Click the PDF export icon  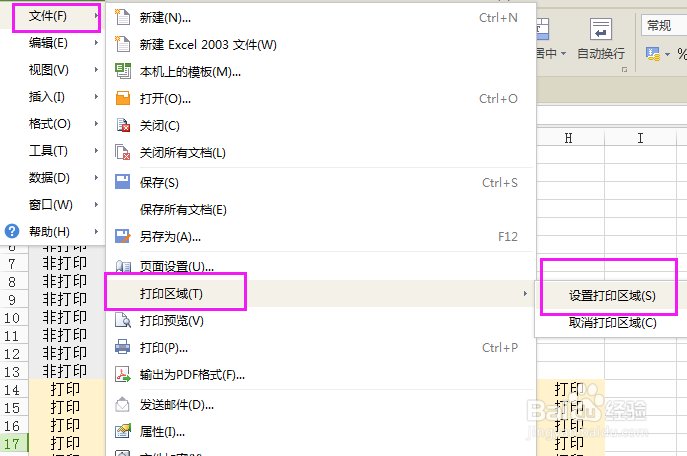pyautogui.click(x=122, y=374)
